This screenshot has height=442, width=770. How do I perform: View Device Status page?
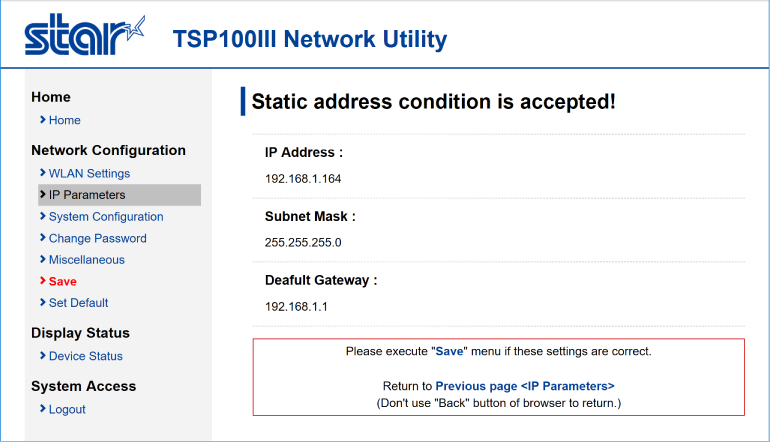click(x=85, y=356)
